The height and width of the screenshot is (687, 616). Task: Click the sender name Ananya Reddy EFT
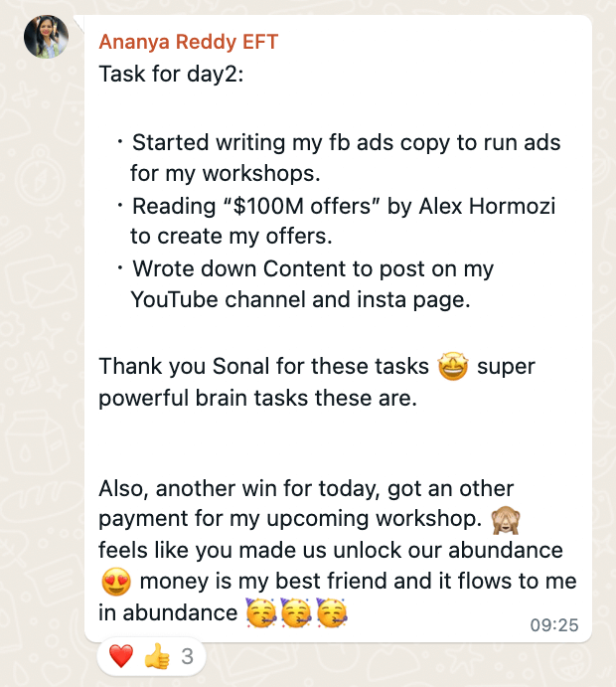point(188,42)
